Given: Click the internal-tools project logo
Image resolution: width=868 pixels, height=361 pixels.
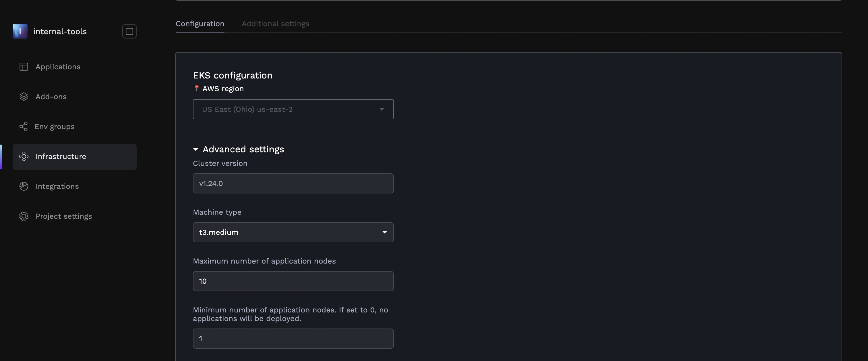Looking at the screenshot, I should click(20, 31).
